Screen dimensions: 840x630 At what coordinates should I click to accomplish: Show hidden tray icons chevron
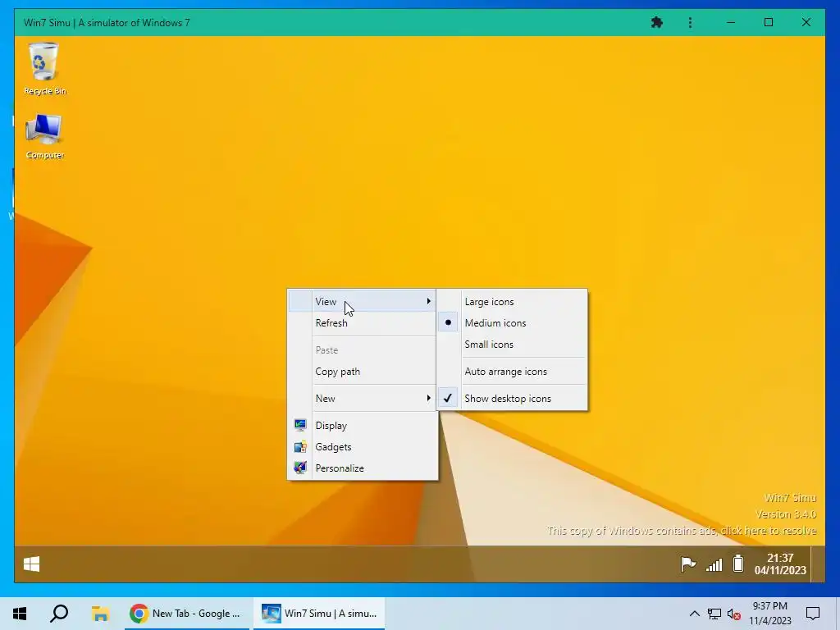pyautogui.click(x=694, y=614)
